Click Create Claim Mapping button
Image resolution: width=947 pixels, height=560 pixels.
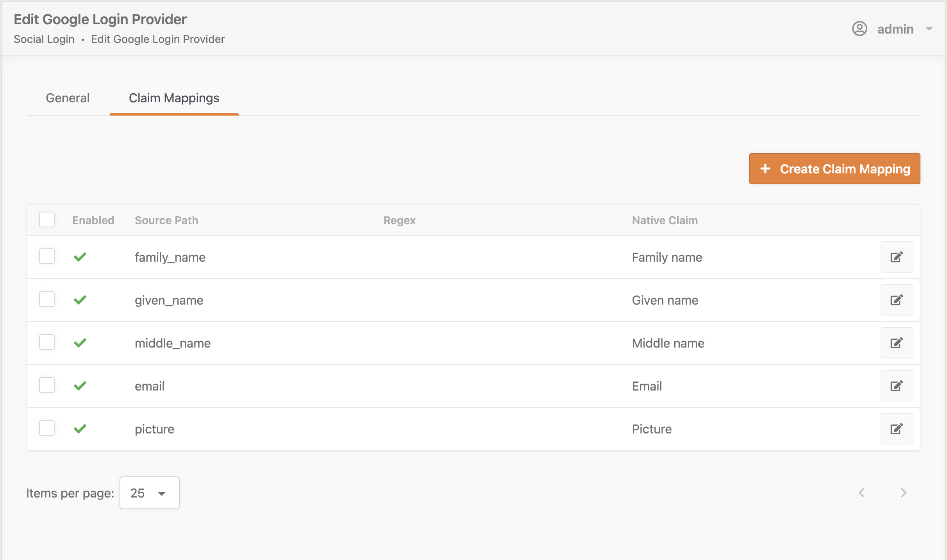(834, 169)
